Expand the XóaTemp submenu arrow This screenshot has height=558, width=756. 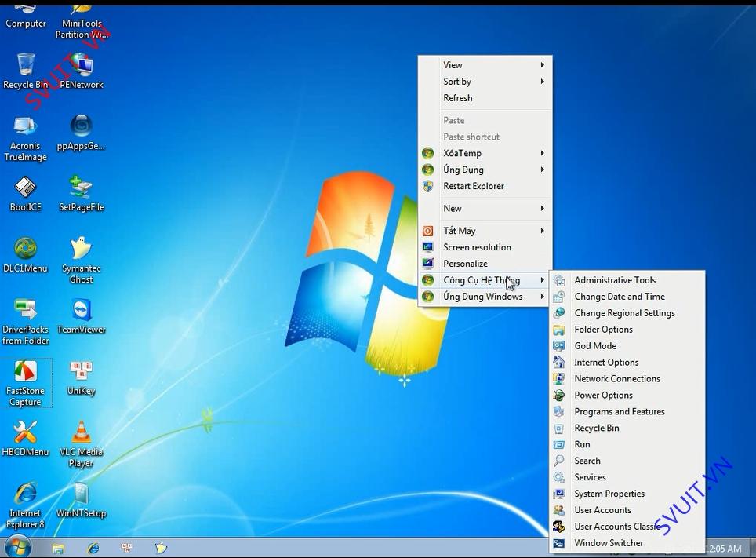[543, 153]
